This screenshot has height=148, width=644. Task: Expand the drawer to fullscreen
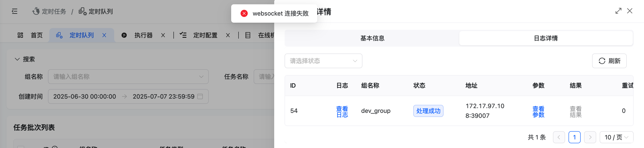pos(618,11)
